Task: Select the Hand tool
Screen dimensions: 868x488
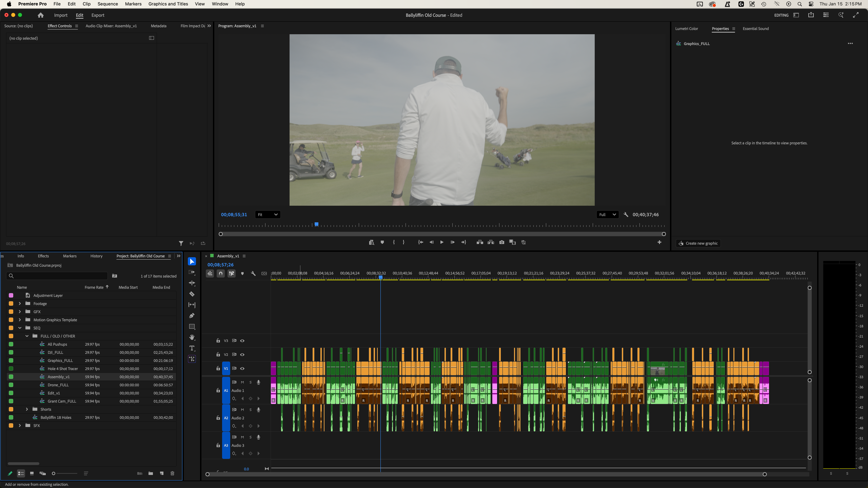Action: point(192,337)
